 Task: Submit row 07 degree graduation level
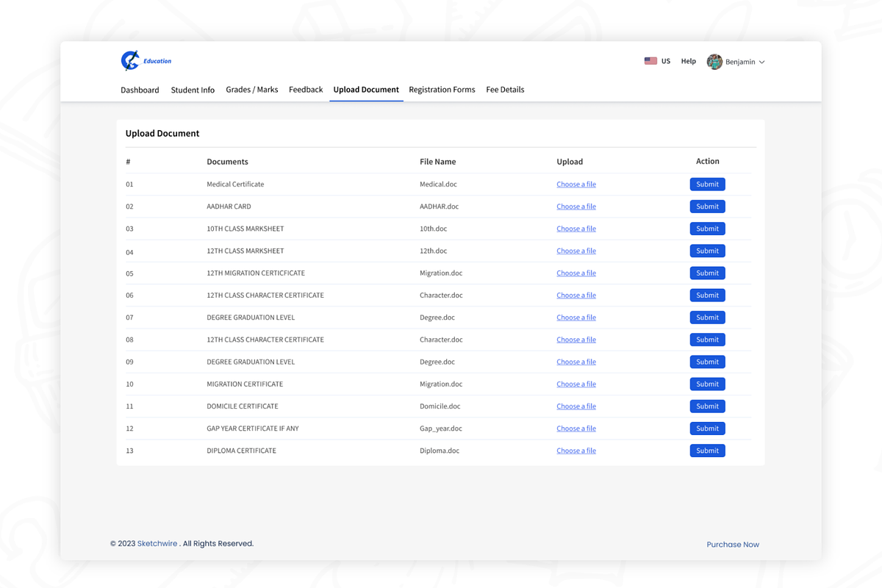(x=707, y=318)
